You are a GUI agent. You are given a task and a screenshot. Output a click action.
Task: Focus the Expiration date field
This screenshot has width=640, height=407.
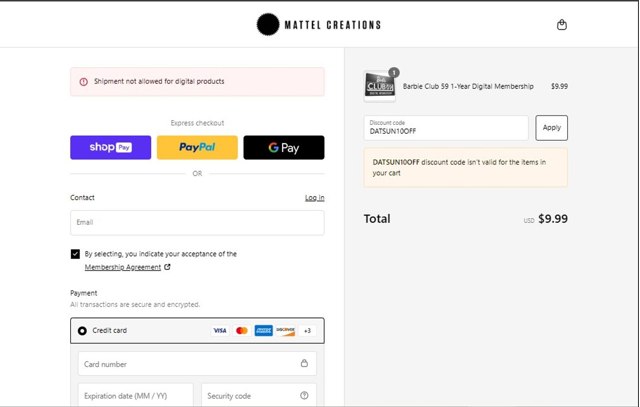click(x=136, y=395)
